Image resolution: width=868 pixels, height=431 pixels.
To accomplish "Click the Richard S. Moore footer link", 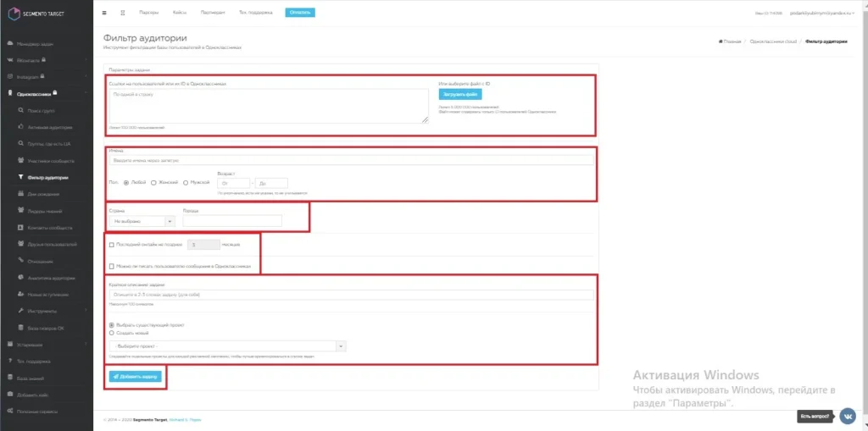I will click(185, 420).
